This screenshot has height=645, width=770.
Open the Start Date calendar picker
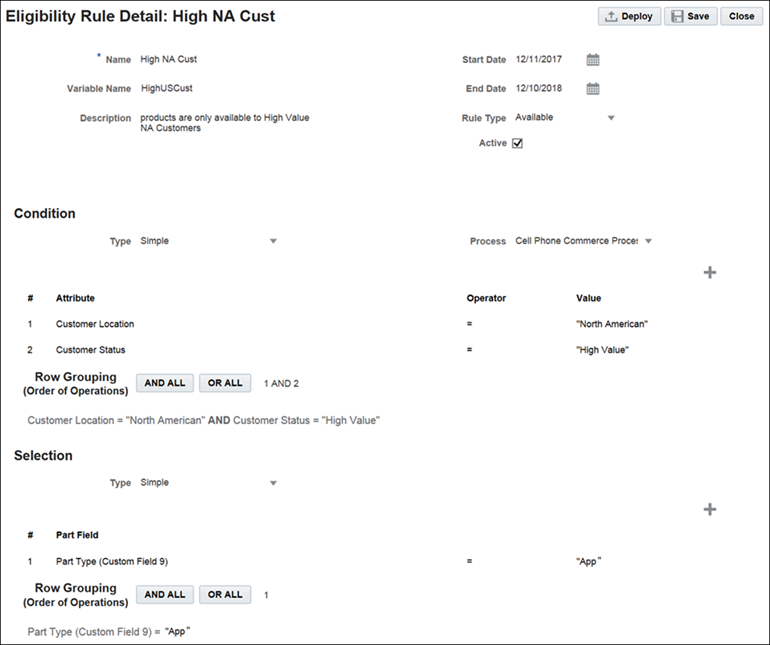point(593,60)
